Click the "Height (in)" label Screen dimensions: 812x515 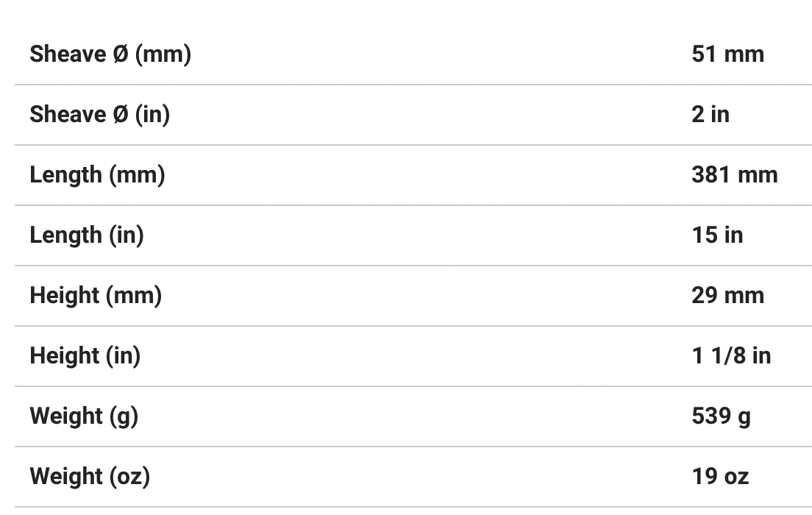pyautogui.click(x=85, y=356)
